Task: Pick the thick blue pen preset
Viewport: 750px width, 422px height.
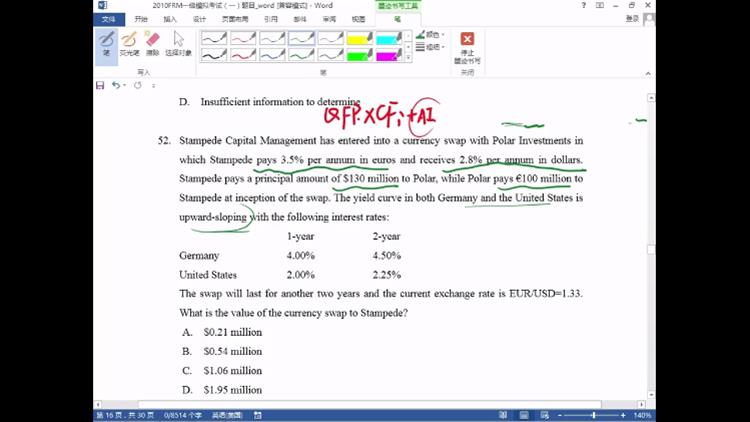Action: 272,55
